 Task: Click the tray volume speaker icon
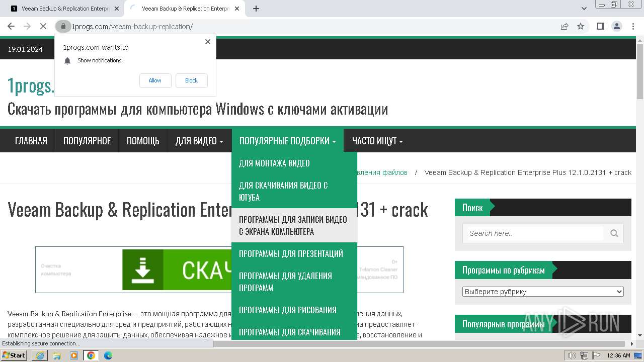pos(572,355)
